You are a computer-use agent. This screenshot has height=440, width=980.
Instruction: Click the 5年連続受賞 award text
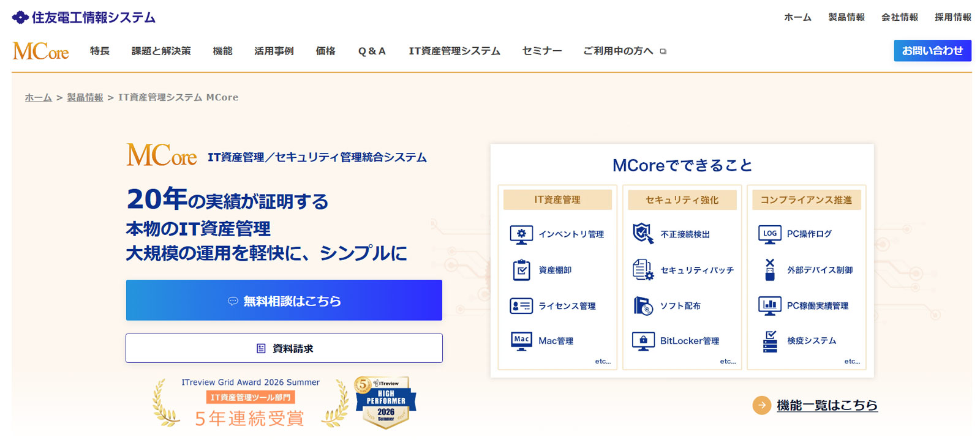click(x=249, y=419)
